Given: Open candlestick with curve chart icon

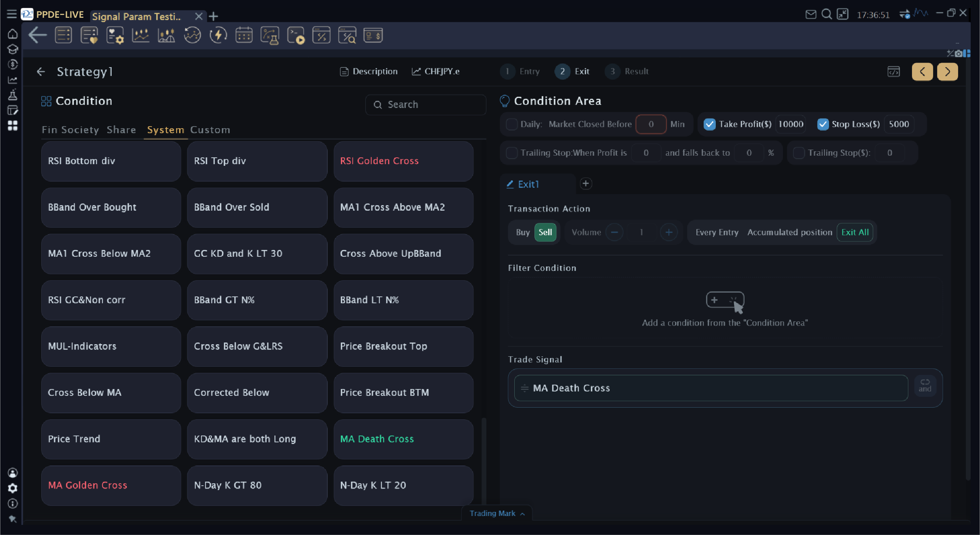Looking at the screenshot, I should 166,35.
